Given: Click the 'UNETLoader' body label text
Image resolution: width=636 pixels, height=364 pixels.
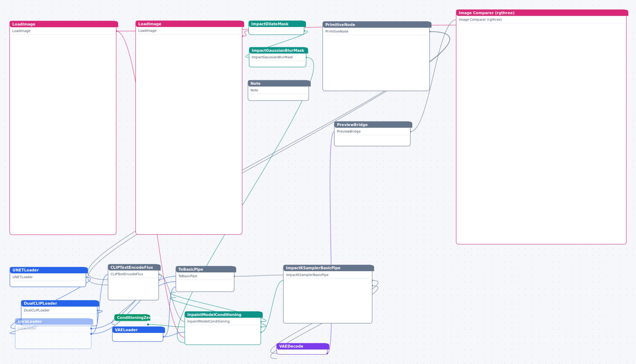Looking at the screenshot, I should (23, 277).
